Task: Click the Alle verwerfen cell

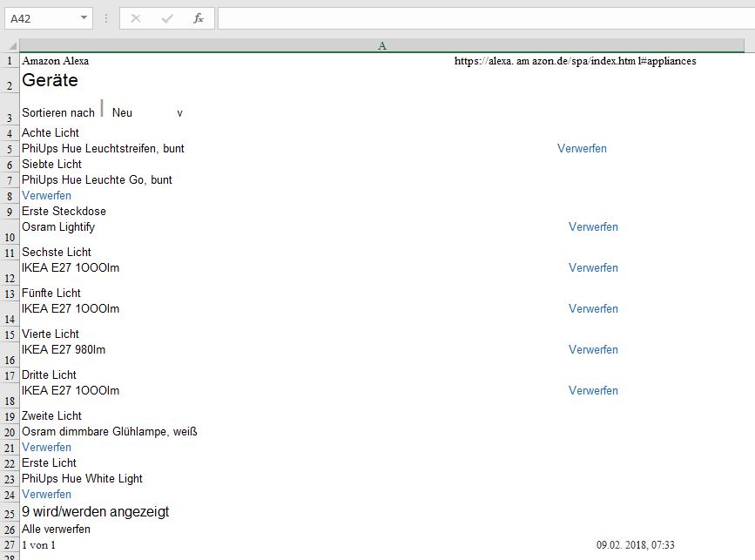Action: point(56,529)
